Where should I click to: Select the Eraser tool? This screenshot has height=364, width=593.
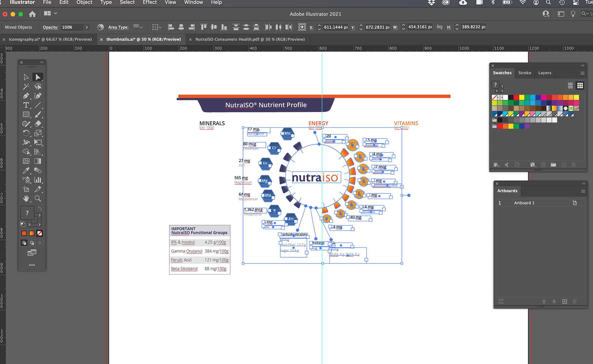(38, 124)
